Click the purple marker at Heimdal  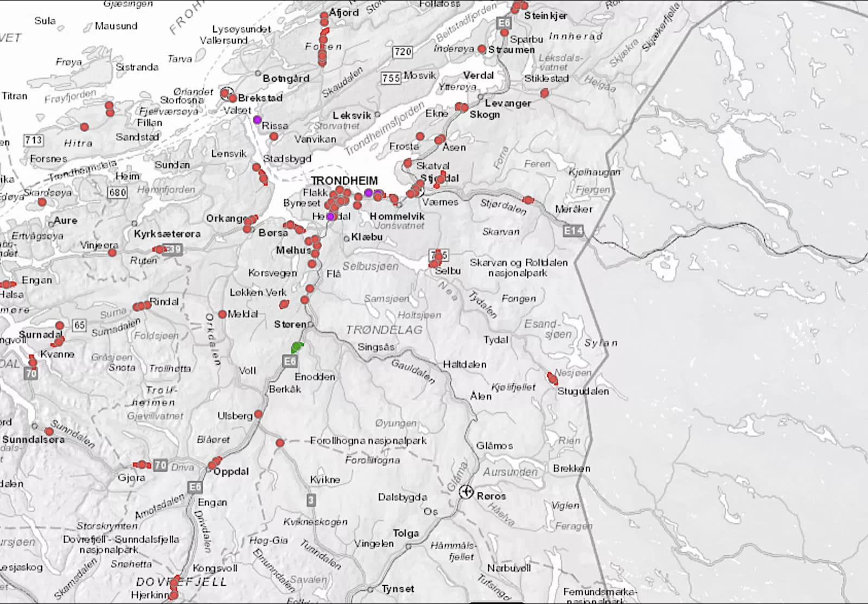[x=330, y=217]
